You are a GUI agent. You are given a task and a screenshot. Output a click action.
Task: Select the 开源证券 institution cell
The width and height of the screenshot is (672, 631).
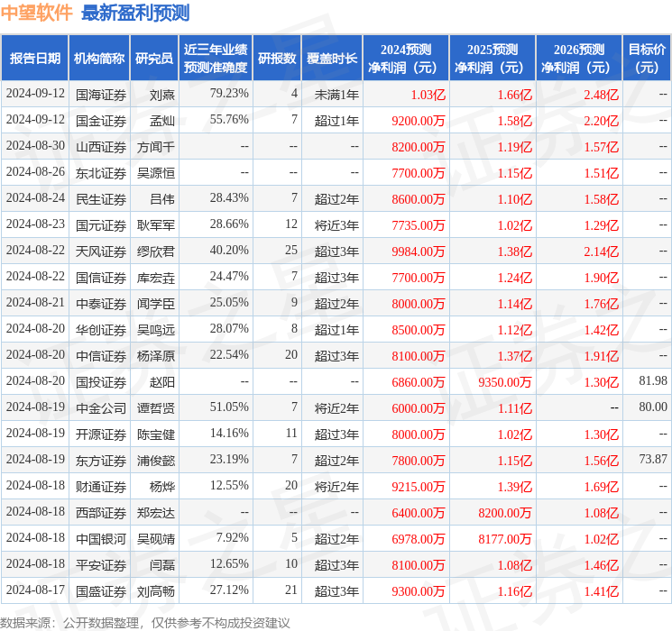101,434
